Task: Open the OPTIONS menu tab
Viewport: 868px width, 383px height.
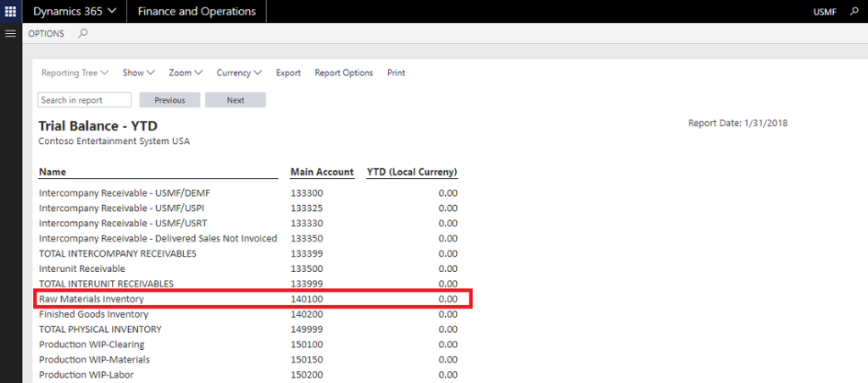Action: [46, 34]
